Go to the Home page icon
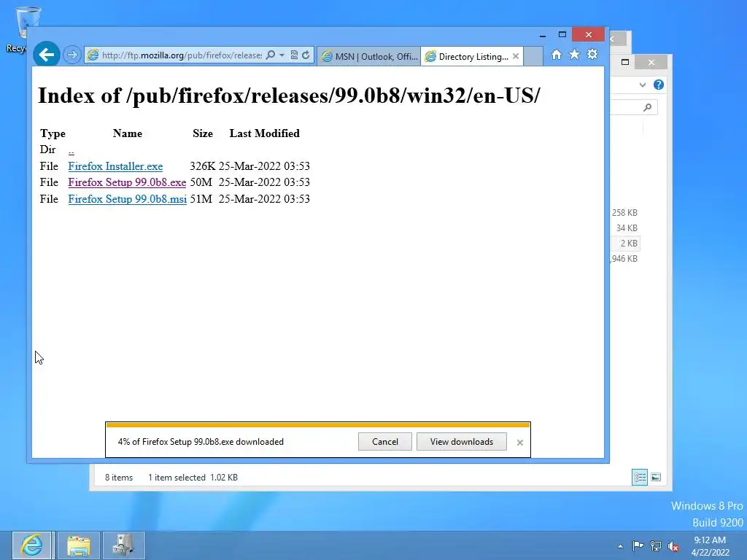The width and height of the screenshot is (747, 560). [x=557, y=55]
